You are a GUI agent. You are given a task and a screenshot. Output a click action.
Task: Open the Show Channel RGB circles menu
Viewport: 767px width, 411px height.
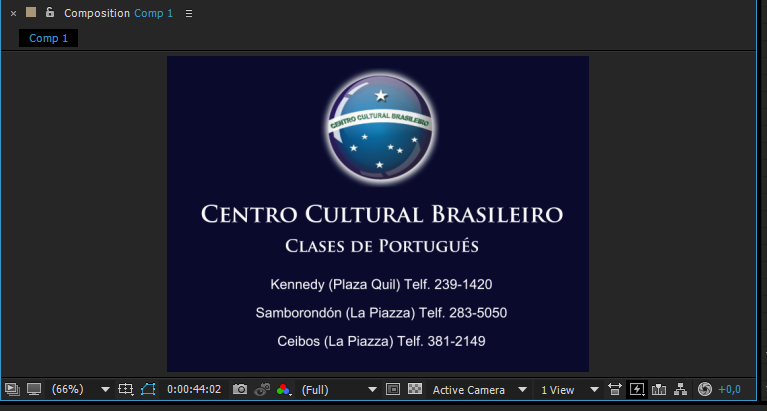point(284,390)
